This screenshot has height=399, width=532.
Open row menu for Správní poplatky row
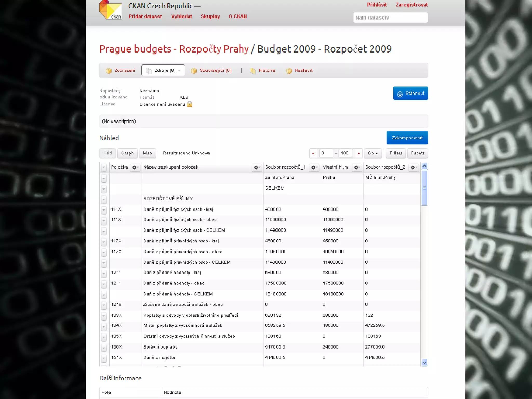pyautogui.click(x=104, y=347)
